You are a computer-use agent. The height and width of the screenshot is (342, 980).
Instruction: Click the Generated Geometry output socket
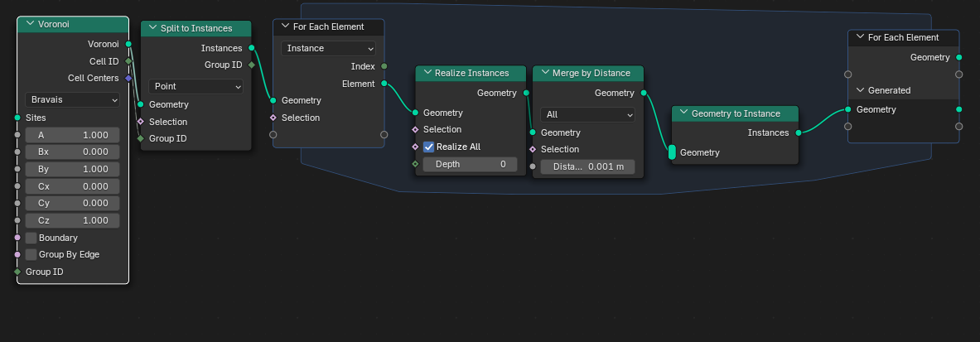(x=958, y=109)
